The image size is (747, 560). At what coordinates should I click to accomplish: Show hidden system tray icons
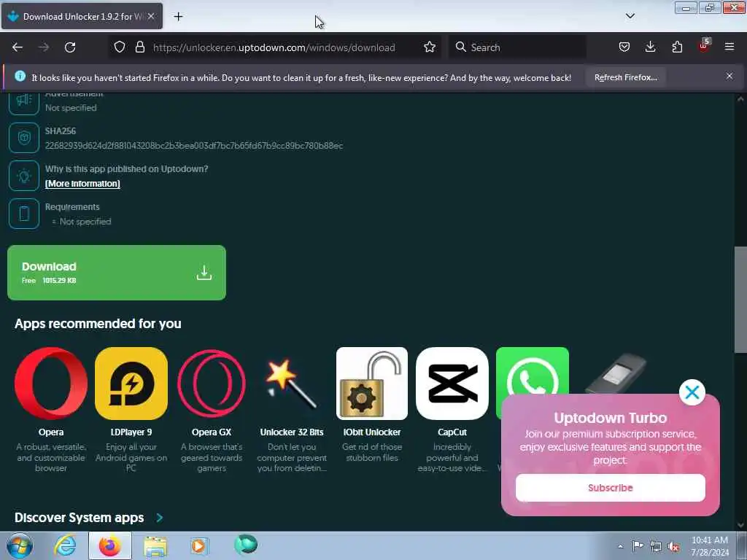tap(620, 546)
